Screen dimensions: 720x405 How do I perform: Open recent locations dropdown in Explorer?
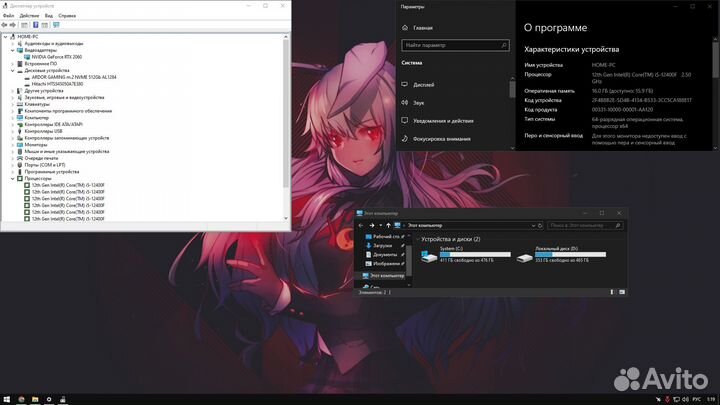380,225
